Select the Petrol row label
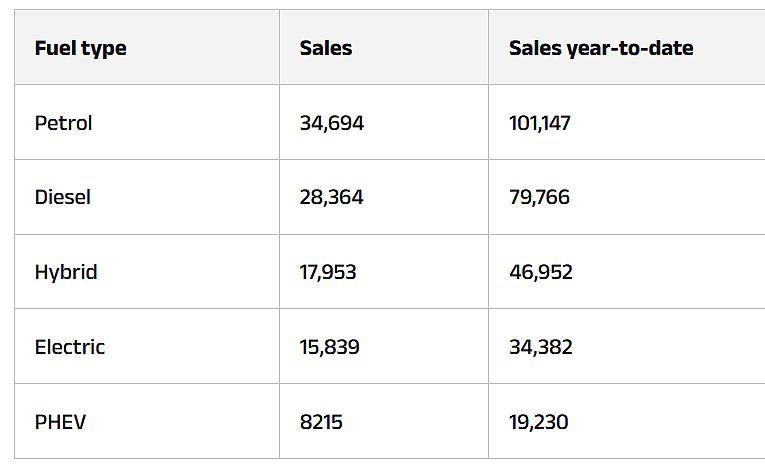The width and height of the screenshot is (765, 474). tap(63, 123)
